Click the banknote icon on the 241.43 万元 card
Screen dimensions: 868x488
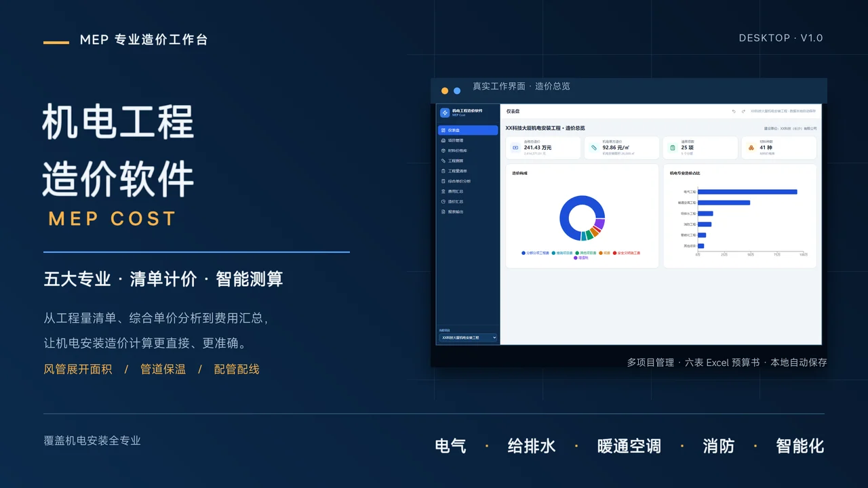point(515,148)
